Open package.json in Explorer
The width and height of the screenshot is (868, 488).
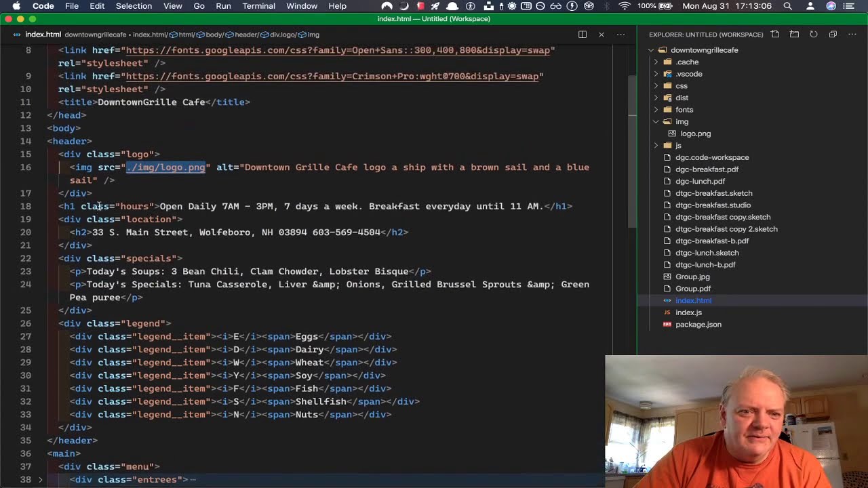click(698, 325)
